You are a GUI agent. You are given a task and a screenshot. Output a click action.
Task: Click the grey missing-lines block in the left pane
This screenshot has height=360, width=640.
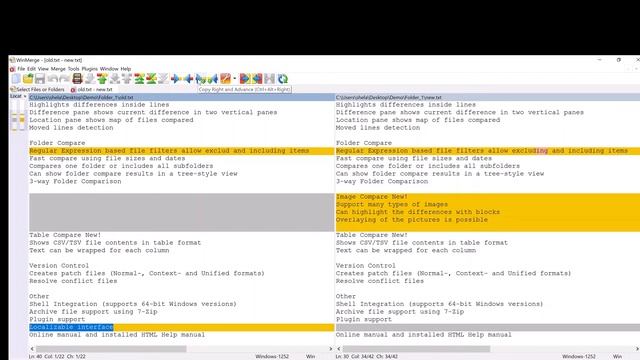(181, 212)
